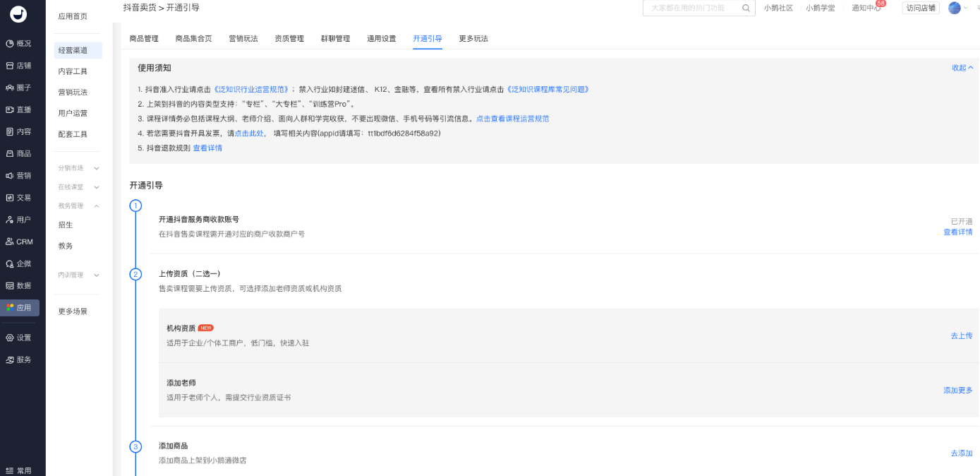Screen dimensions: 980x476
Task: Open 《泛知识行业运营规范》 link
Action: click(252, 90)
